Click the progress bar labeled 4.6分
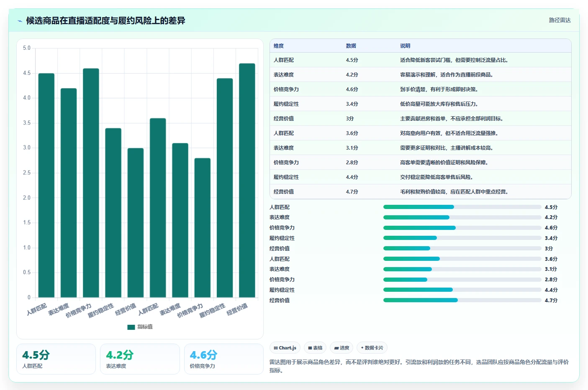The height and width of the screenshot is (390, 588). coord(462,228)
